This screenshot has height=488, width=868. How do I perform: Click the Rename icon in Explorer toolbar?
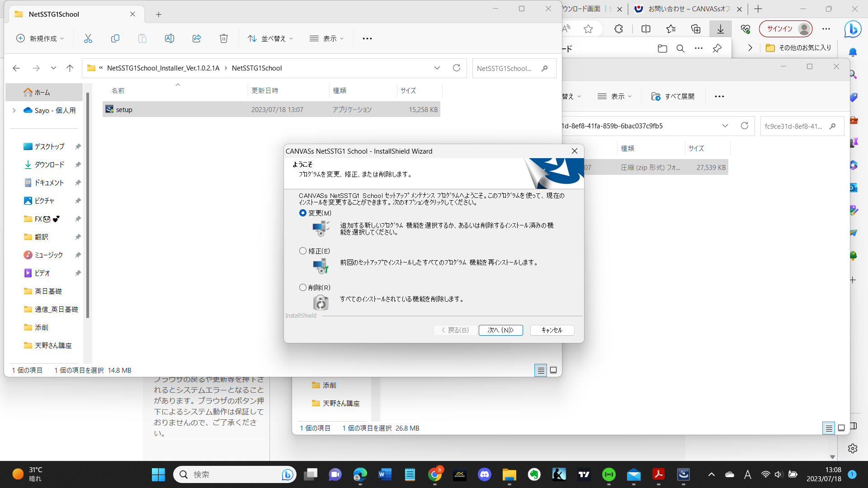(x=170, y=38)
